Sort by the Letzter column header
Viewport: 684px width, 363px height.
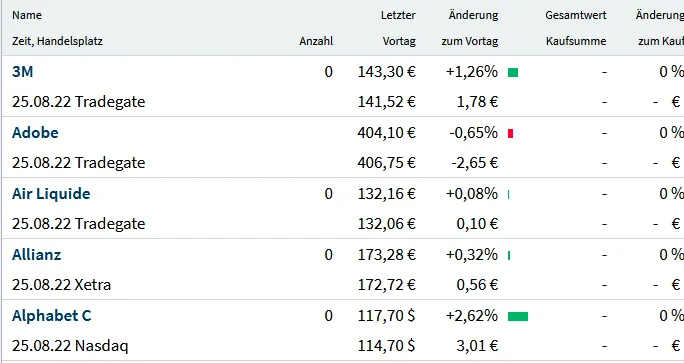pyautogui.click(x=398, y=15)
